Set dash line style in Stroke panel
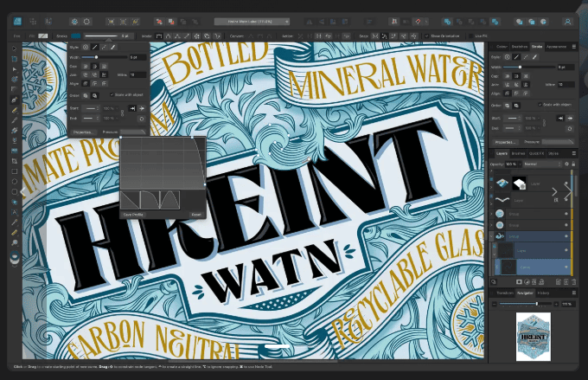This screenshot has height=380, width=588. [x=526, y=57]
